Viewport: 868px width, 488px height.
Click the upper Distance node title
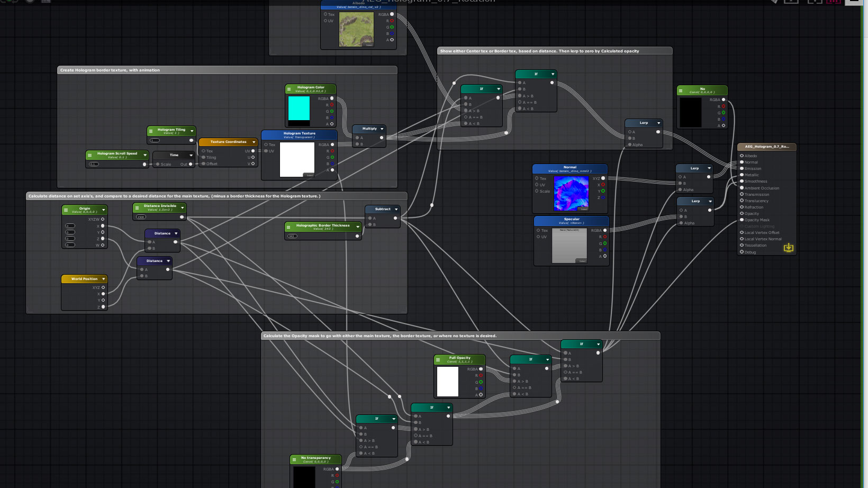(162, 233)
